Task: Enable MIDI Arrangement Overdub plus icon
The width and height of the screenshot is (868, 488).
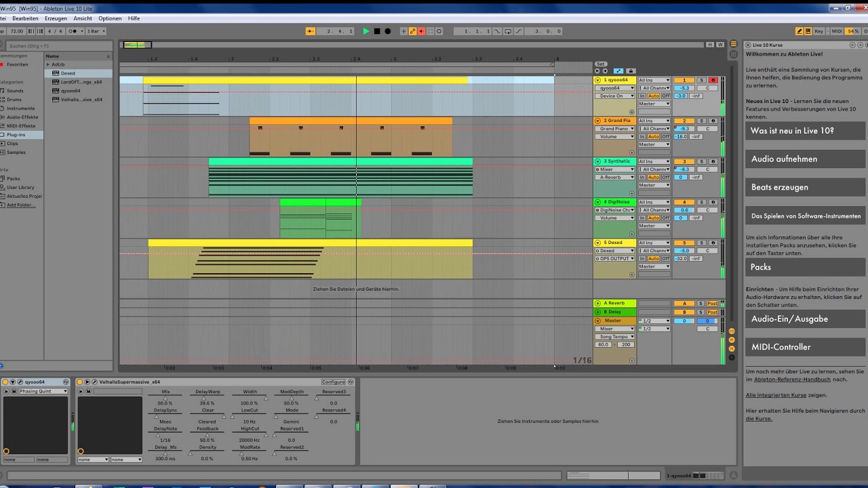Action: (x=403, y=31)
